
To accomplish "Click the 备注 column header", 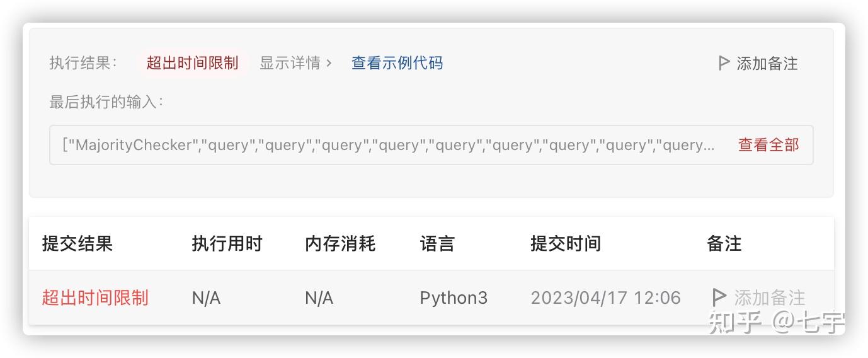I will 724,244.
